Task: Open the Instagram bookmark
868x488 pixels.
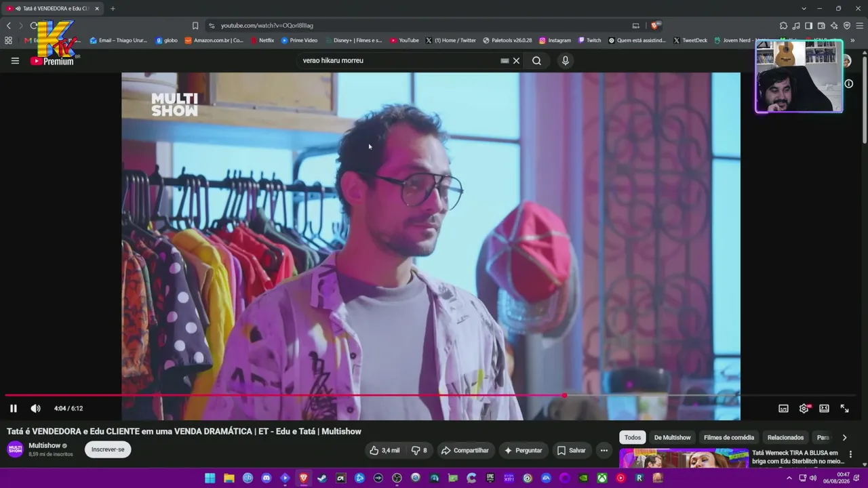Action: tap(555, 40)
